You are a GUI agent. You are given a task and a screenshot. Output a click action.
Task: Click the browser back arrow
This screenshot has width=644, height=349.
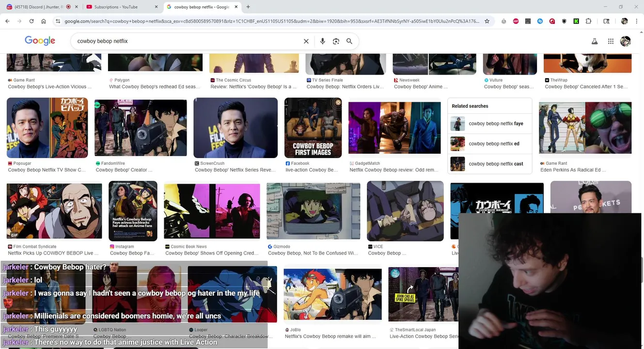point(7,21)
